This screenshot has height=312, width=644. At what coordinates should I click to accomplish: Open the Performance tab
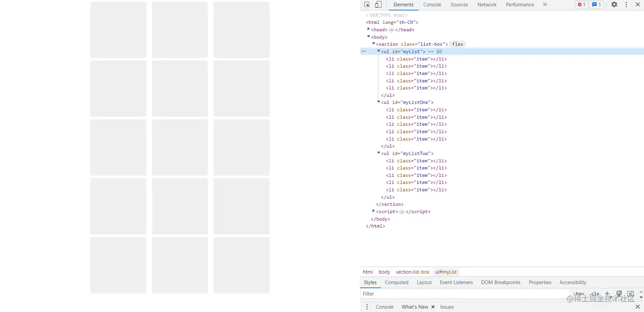point(520,5)
